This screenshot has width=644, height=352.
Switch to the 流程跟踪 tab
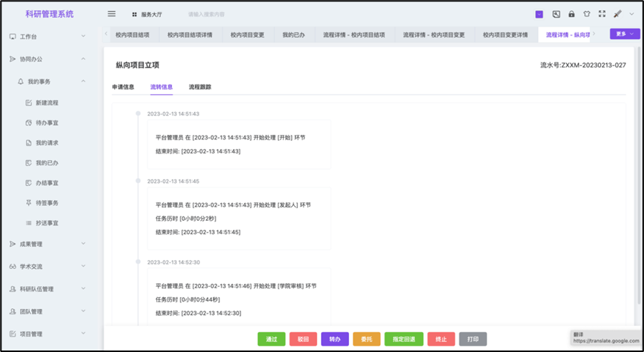(200, 87)
